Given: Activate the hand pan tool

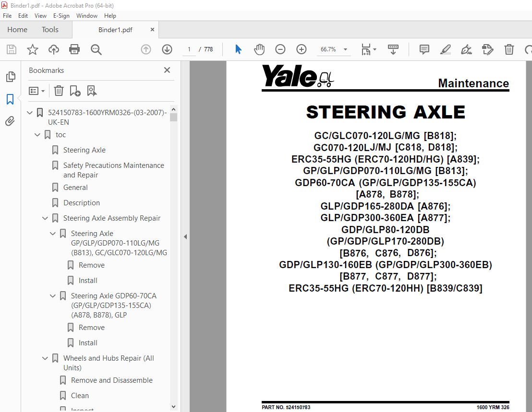Looking at the screenshot, I should click(x=259, y=49).
